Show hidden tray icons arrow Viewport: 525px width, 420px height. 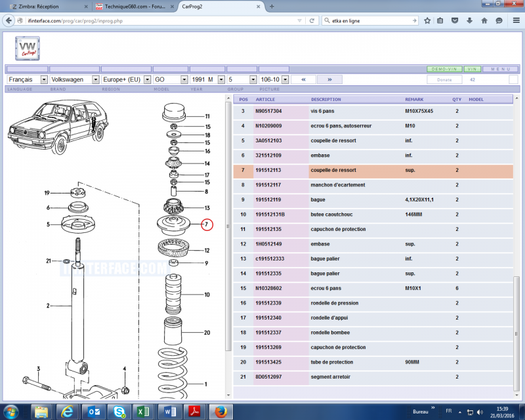(x=460, y=412)
